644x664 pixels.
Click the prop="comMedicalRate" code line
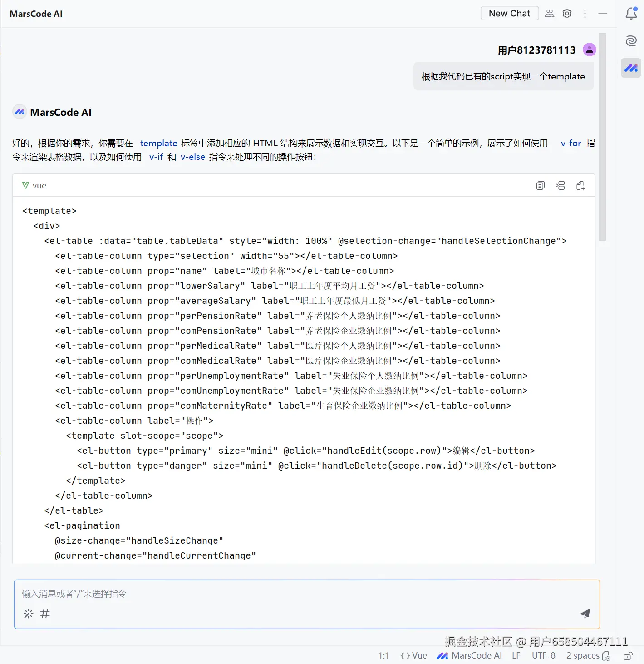[x=277, y=361]
